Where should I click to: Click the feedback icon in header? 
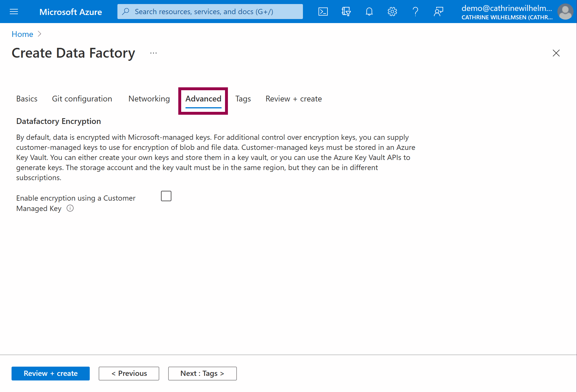pos(438,12)
